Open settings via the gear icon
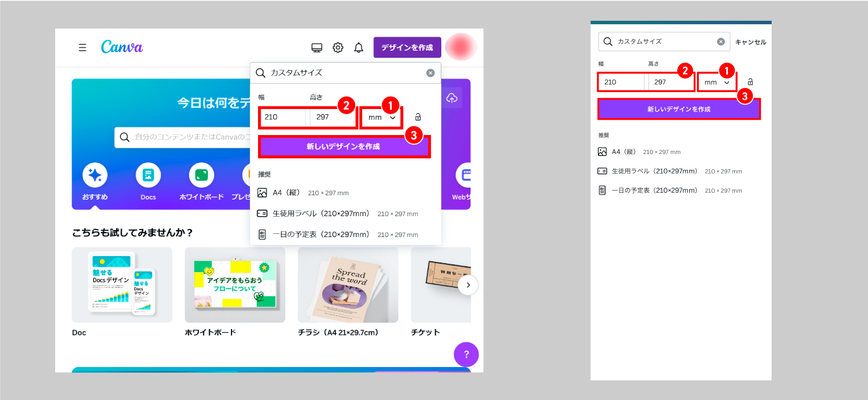 pyautogui.click(x=338, y=48)
